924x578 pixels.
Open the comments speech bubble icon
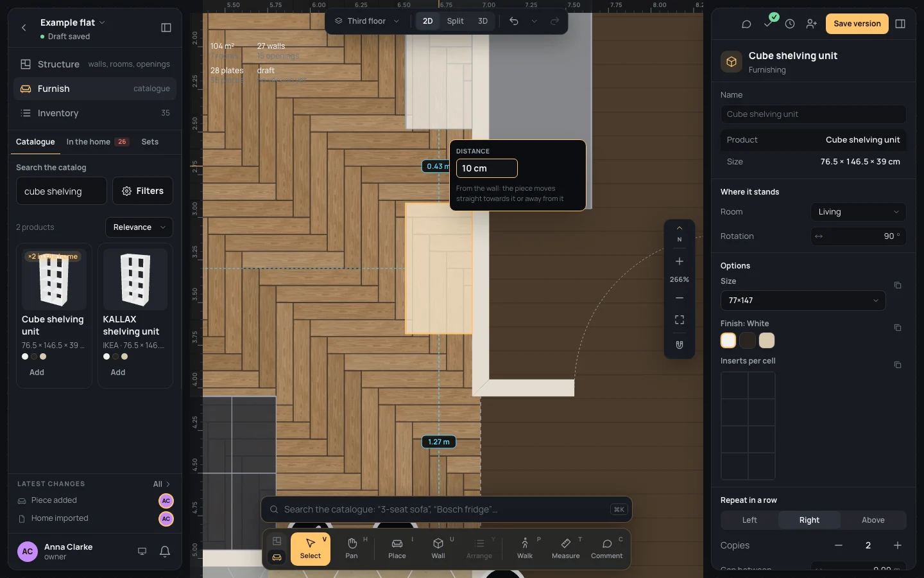point(746,24)
